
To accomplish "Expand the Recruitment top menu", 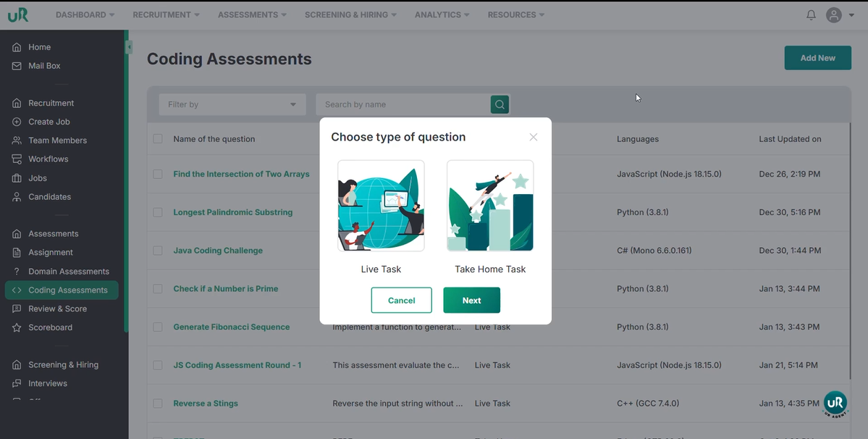I will tap(166, 14).
